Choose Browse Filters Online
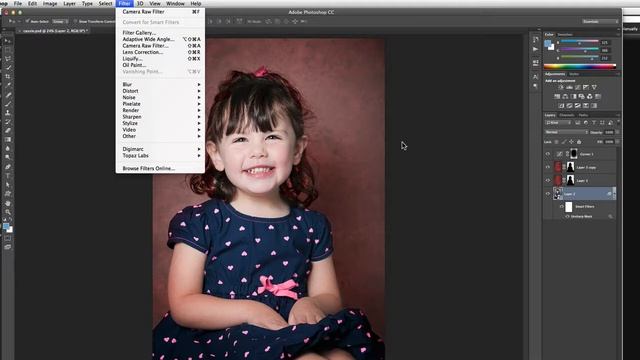The height and width of the screenshot is (360, 640). point(160,169)
